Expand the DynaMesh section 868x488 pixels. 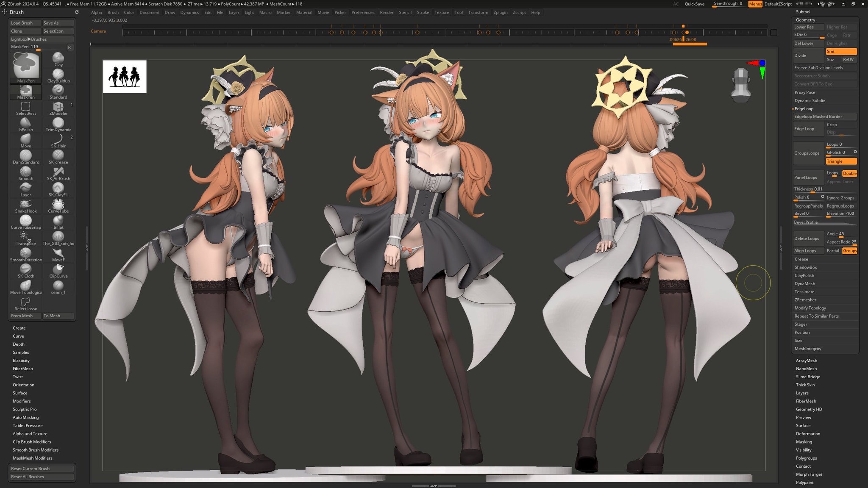(x=804, y=283)
